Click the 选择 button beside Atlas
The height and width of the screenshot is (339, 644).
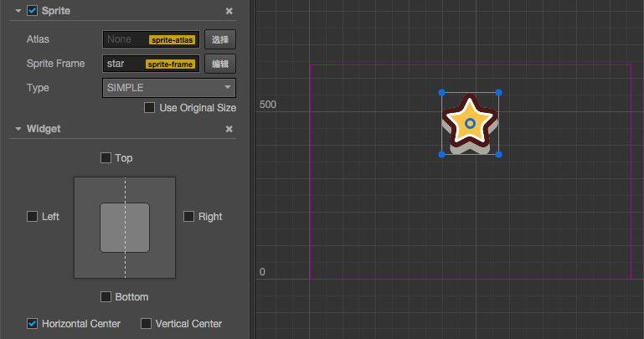click(220, 39)
